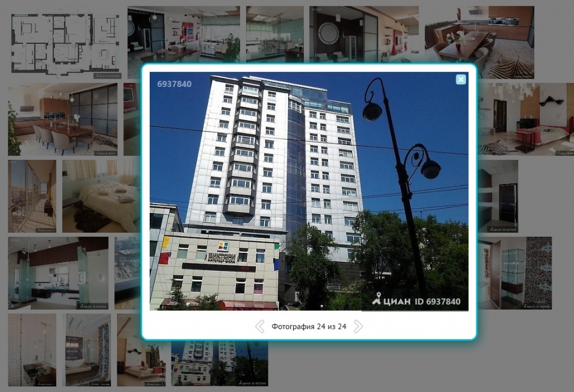Open dining table with dark wardrobe thumbnail

[x=62, y=119]
